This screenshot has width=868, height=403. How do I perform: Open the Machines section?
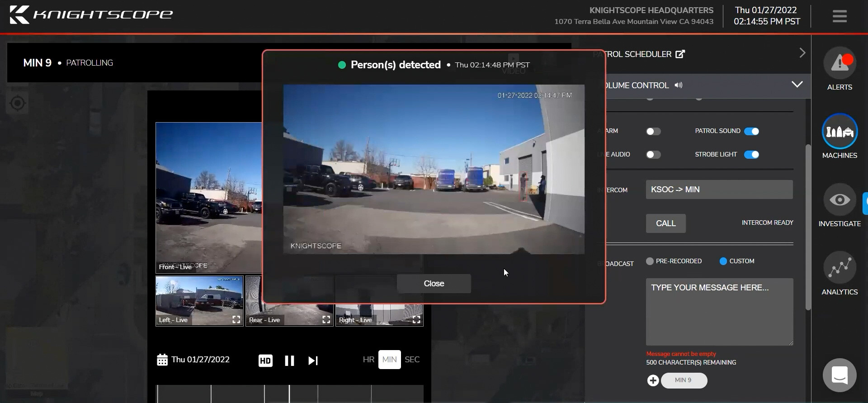pyautogui.click(x=840, y=136)
